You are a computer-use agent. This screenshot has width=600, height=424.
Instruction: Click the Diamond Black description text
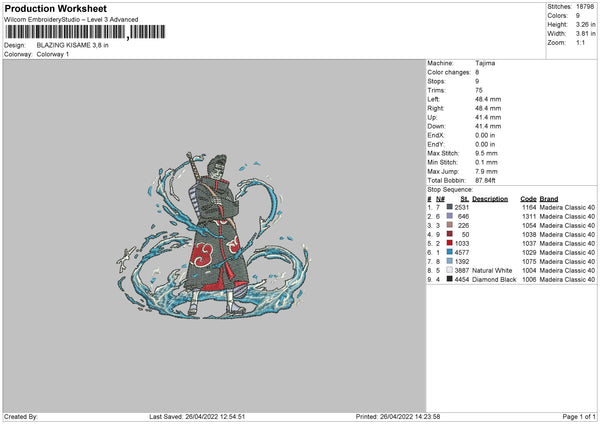pyautogui.click(x=494, y=280)
